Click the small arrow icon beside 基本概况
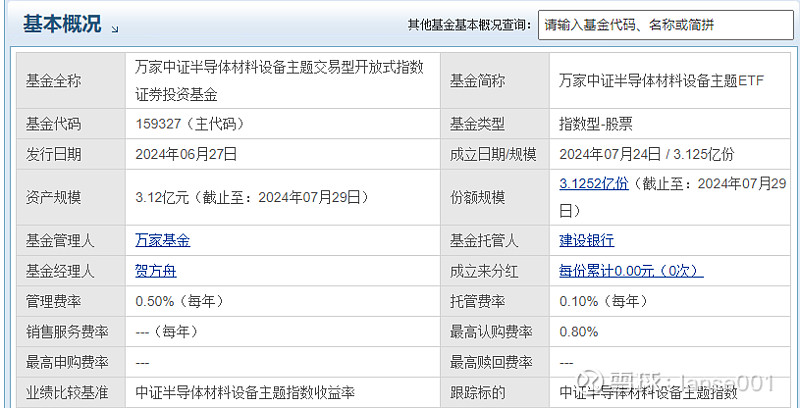This screenshot has height=408, width=800. [x=115, y=30]
